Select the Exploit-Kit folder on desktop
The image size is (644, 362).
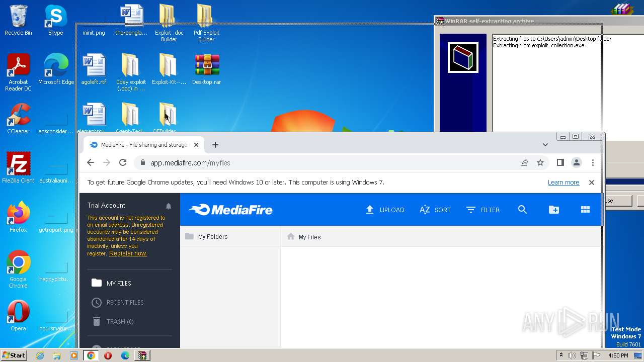(169, 69)
